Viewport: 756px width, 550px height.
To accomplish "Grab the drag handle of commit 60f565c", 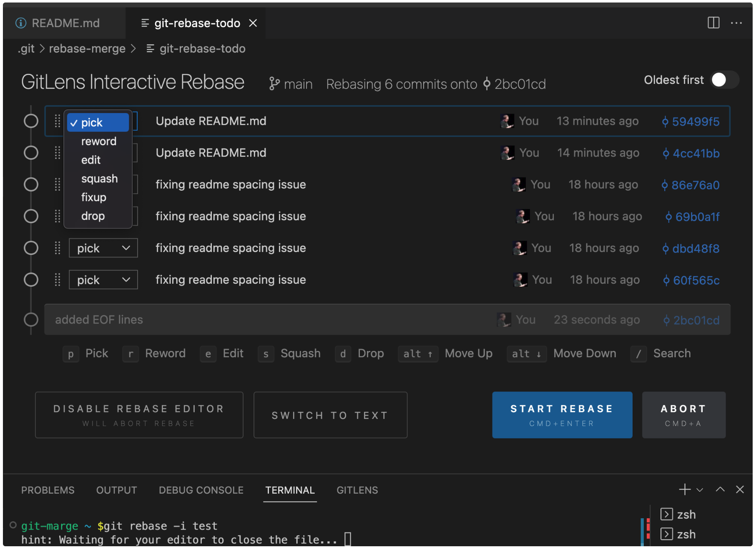I will coord(58,280).
